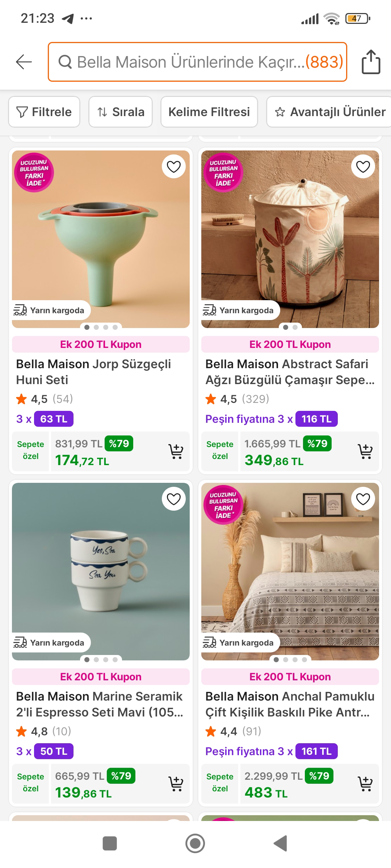This screenshot has width=391, height=868.
Task: Favorite the Anchal Pamuklu bedspread
Action: click(363, 498)
